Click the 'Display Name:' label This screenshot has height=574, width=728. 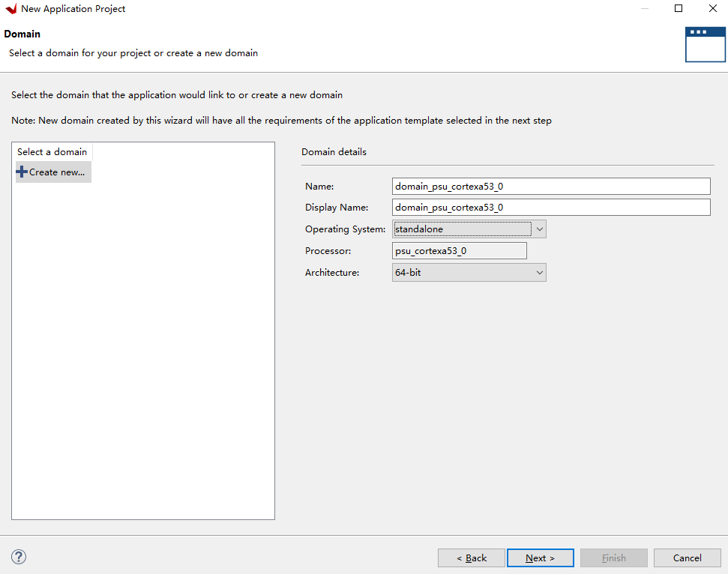click(337, 208)
